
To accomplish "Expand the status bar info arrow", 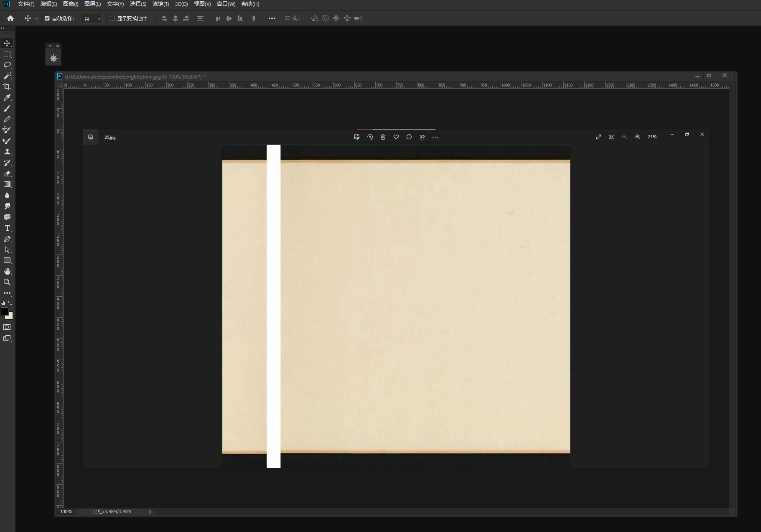I will [150, 512].
